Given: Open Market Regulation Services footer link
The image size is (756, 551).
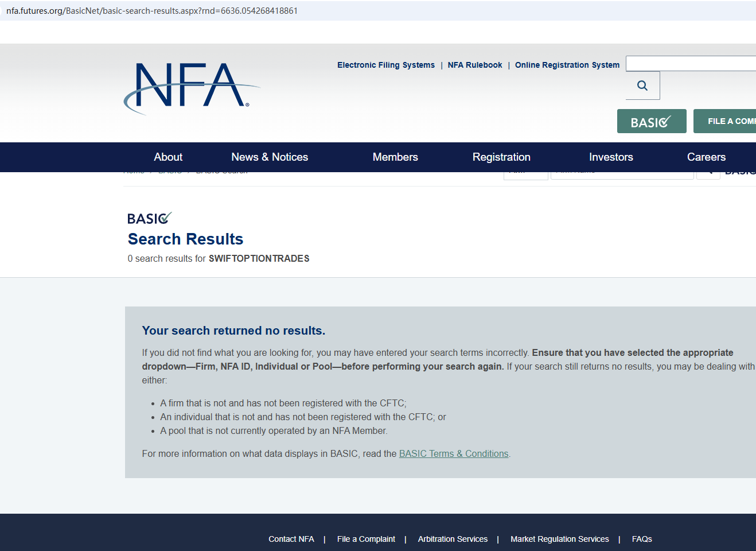Looking at the screenshot, I should (560, 539).
